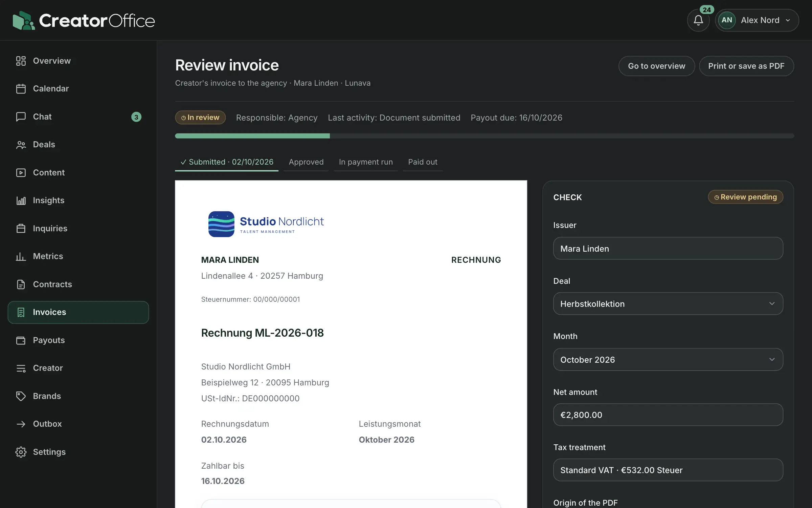Click the Chat unread badge showing 3

pyautogui.click(x=136, y=117)
